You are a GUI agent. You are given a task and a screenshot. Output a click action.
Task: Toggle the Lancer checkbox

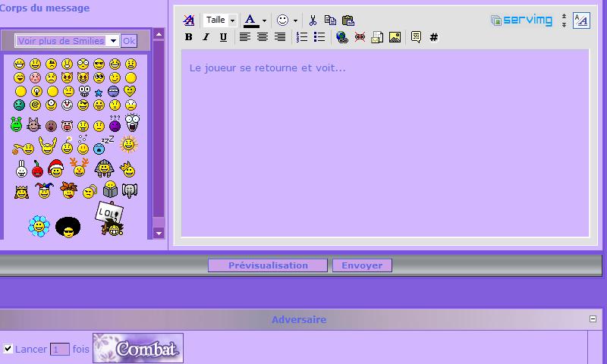(x=8, y=349)
